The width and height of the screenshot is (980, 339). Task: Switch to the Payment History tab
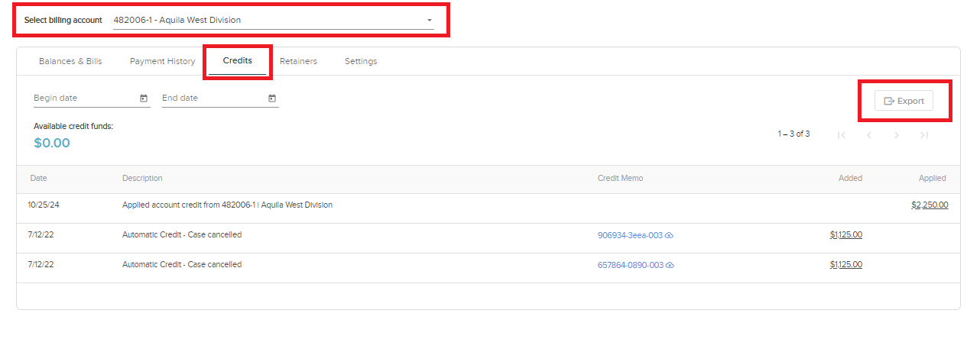162,61
